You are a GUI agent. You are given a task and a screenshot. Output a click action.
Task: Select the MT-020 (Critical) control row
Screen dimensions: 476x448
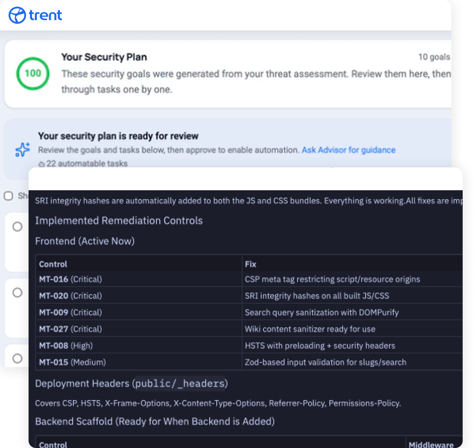click(x=70, y=296)
